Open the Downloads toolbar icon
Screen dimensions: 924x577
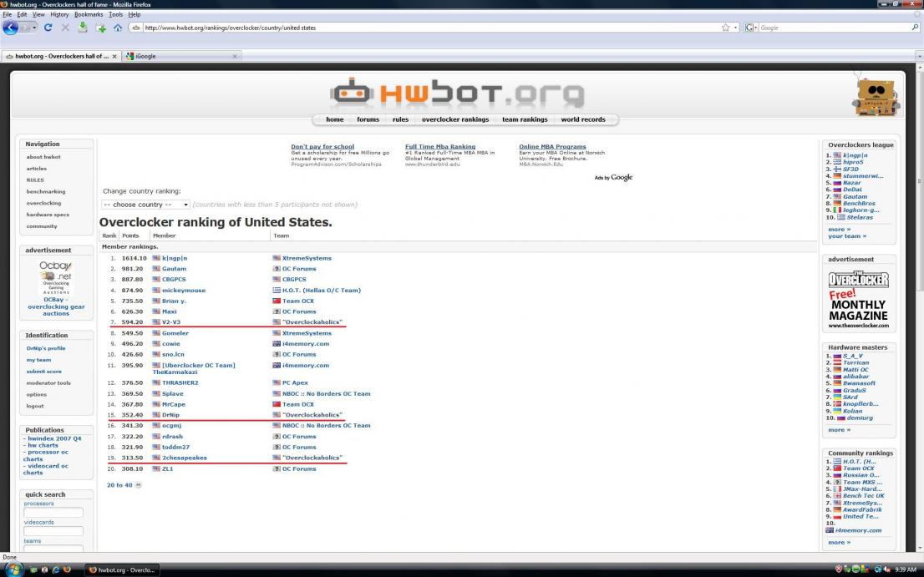click(x=83, y=28)
